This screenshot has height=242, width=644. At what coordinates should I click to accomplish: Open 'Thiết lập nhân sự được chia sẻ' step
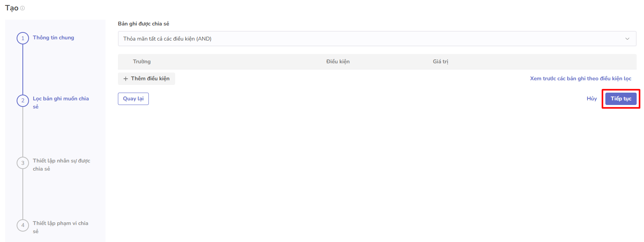coord(61,165)
